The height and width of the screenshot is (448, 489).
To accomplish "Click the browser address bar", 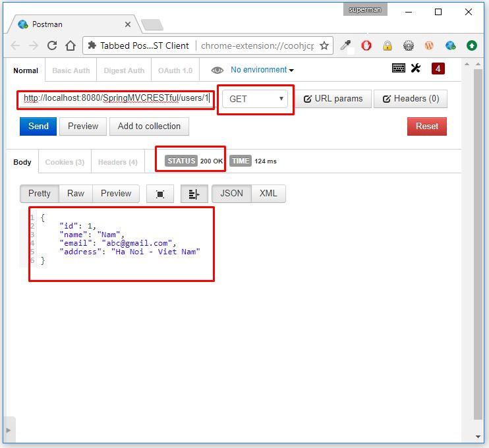I will pos(208,46).
